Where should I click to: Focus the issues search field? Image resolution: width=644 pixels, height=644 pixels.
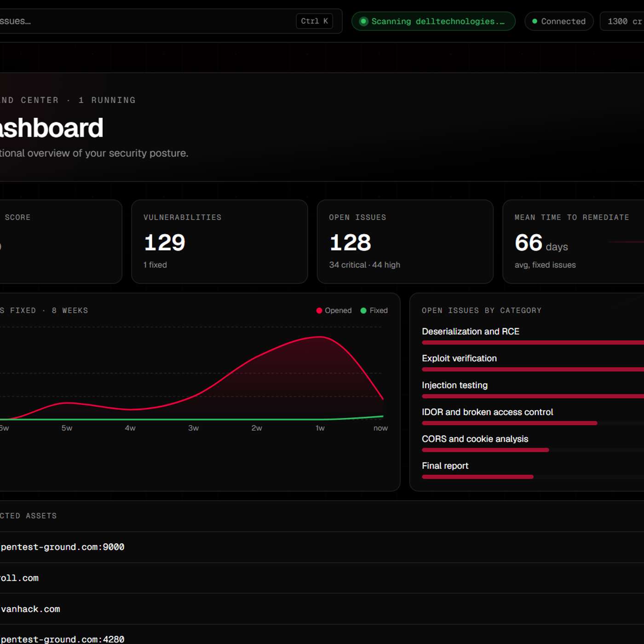(x=171, y=21)
